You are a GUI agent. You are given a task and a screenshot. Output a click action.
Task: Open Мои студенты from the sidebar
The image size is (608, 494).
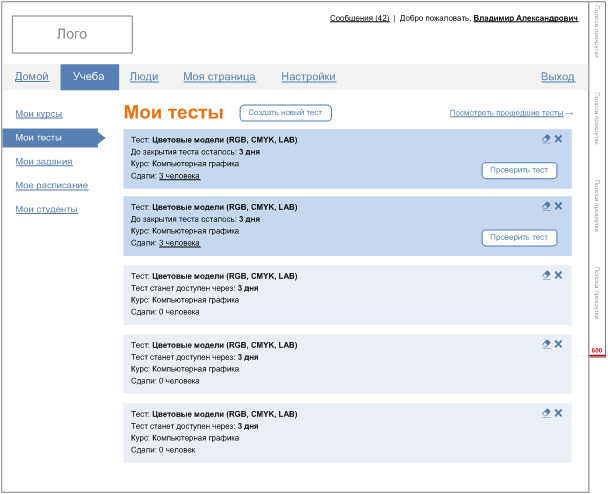46,209
